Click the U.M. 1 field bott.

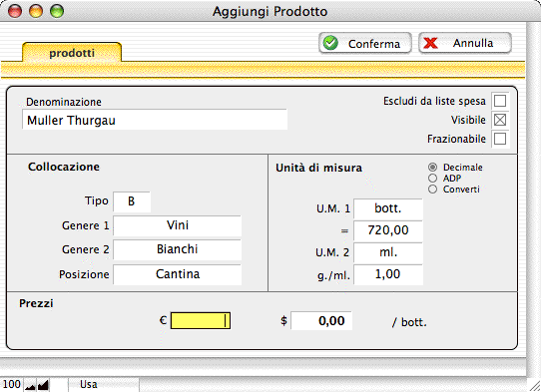point(388,208)
